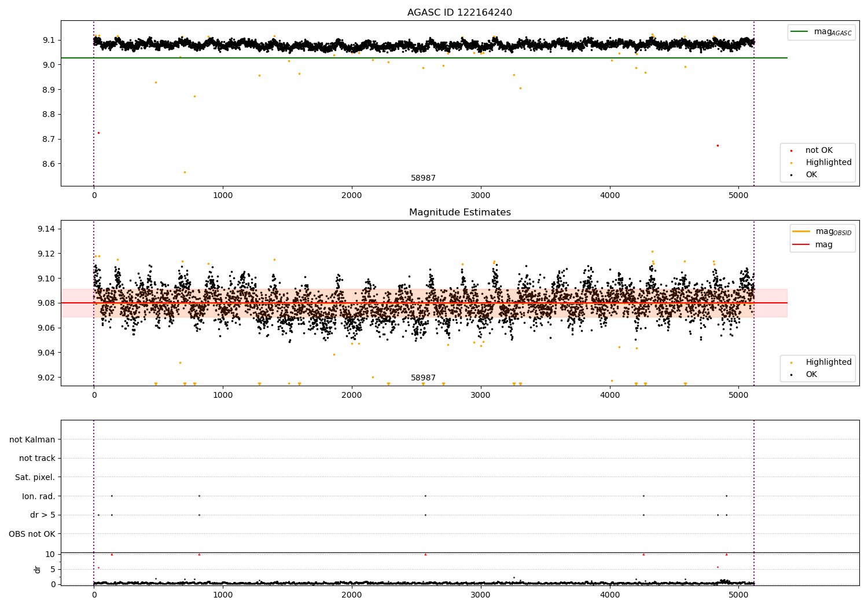Click 'Highlighted' legend entry in top plot
This screenshot has width=868, height=608.
(829, 163)
